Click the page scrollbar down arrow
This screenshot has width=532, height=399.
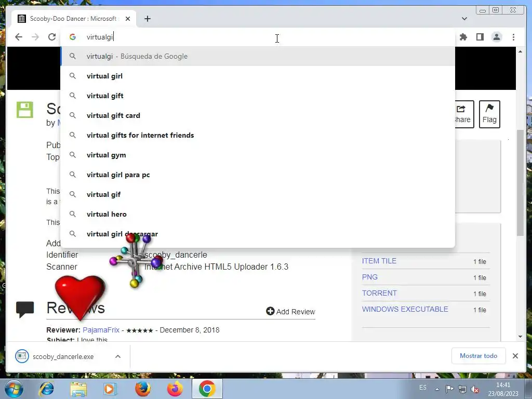pos(521,337)
